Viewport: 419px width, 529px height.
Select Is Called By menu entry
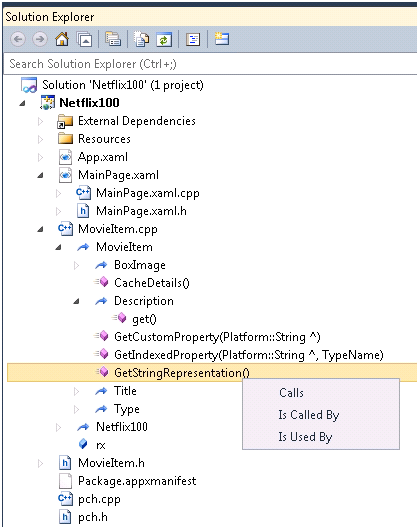point(308,415)
